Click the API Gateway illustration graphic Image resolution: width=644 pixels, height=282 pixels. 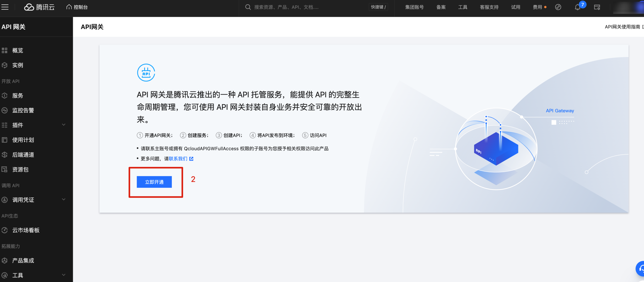click(496, 149)
